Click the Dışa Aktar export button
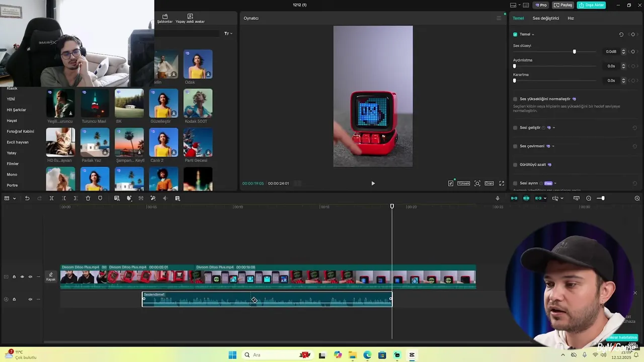The height and width of the screenshot is (362, 644). pos(591,5)
